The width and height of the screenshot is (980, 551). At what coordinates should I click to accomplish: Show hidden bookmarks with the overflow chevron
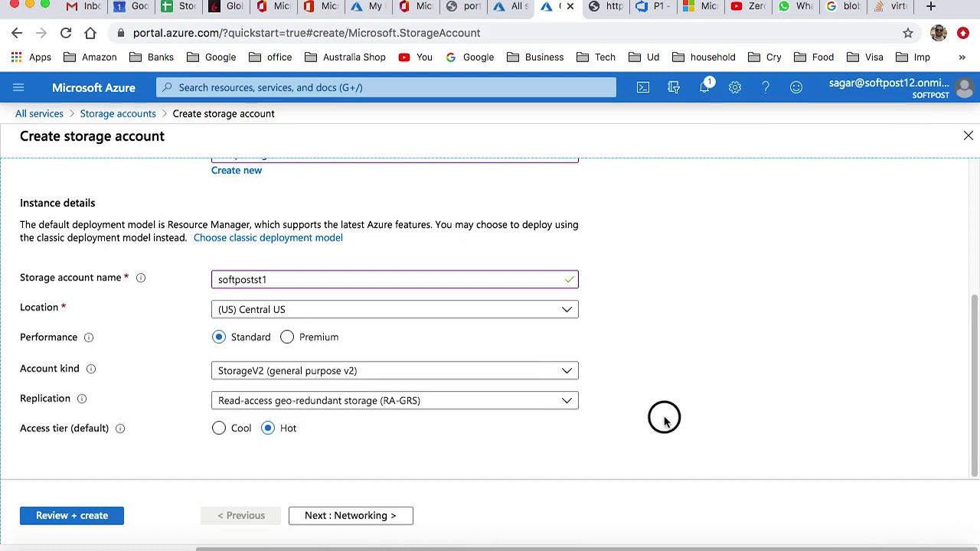tap(962, 57)
